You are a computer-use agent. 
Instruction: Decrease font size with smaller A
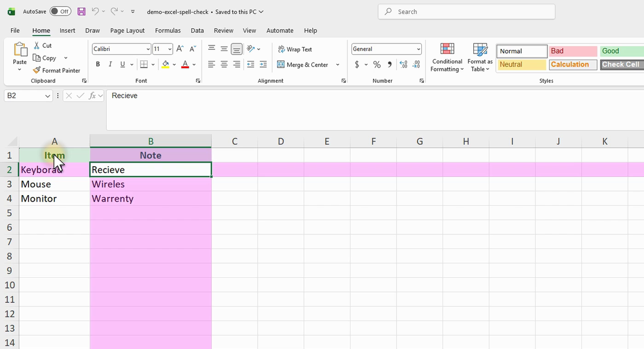click(192, 49)
